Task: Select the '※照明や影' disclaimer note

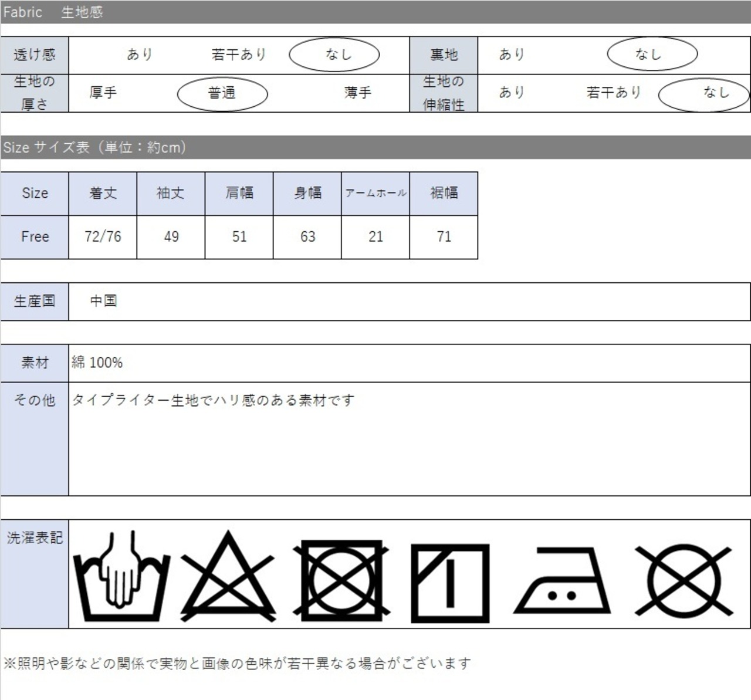Action: 238,664
